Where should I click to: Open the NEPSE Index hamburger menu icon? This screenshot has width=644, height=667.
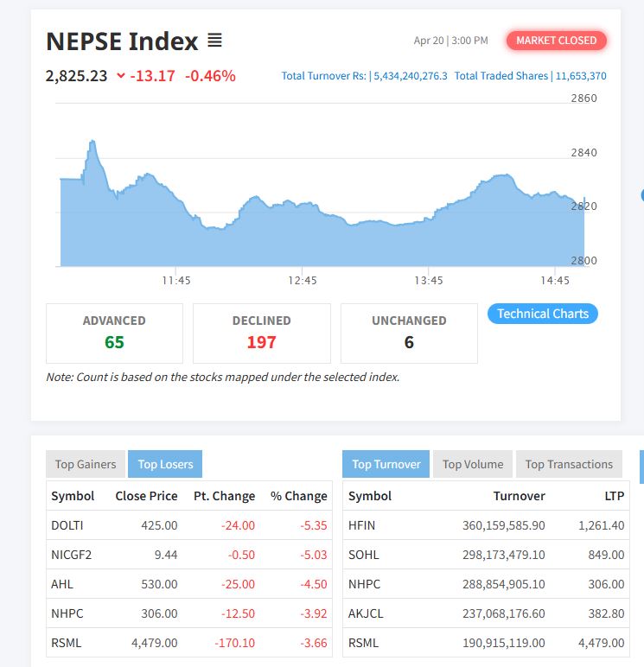coord(214,41)
